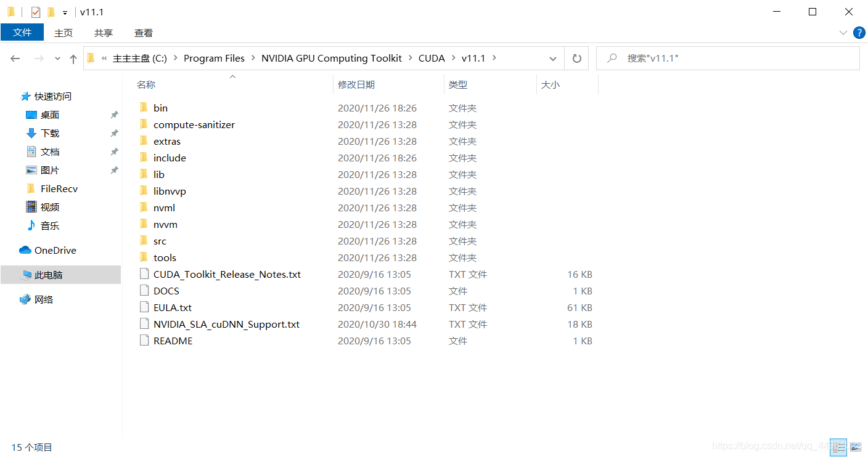This screenshot has width=868, height=457.
Task: Click the Back navigation arrow
Action: tap(15, 58)
